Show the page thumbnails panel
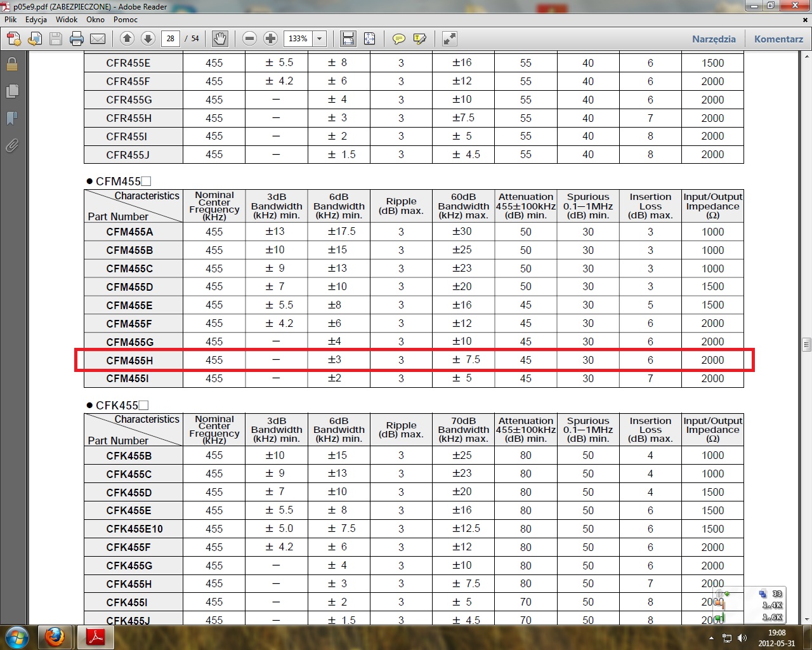 (12, 91)
